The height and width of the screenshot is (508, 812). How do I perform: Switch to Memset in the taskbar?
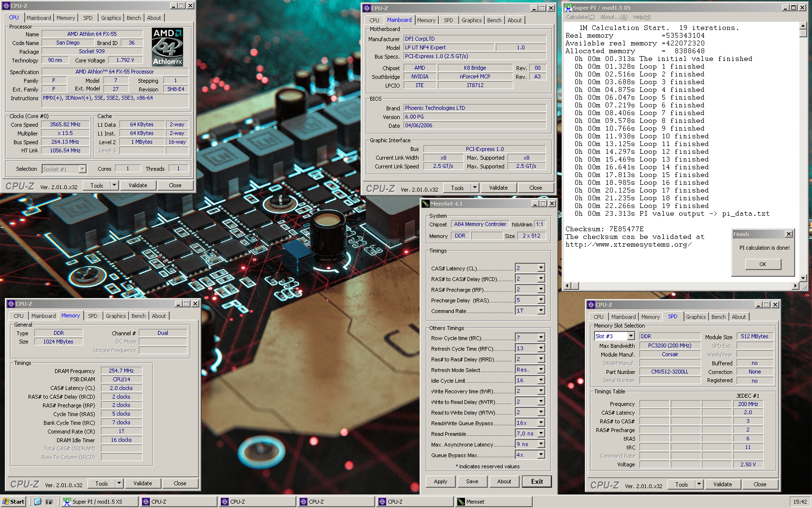coord(493,502)
